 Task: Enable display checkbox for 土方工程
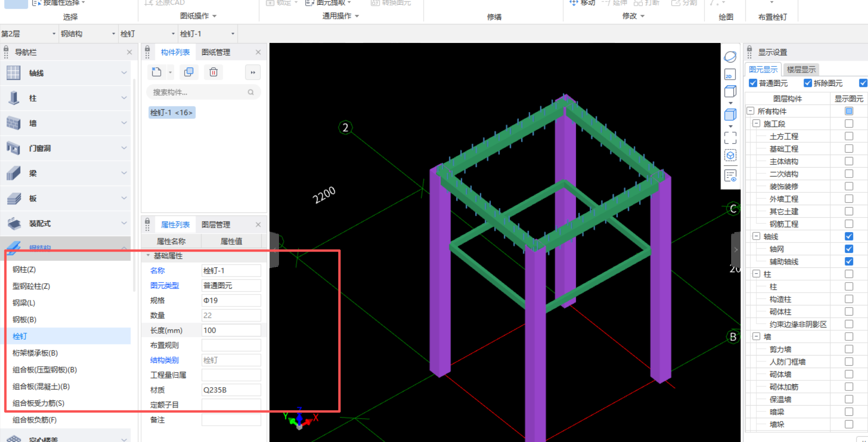click(x=849, y=136)
